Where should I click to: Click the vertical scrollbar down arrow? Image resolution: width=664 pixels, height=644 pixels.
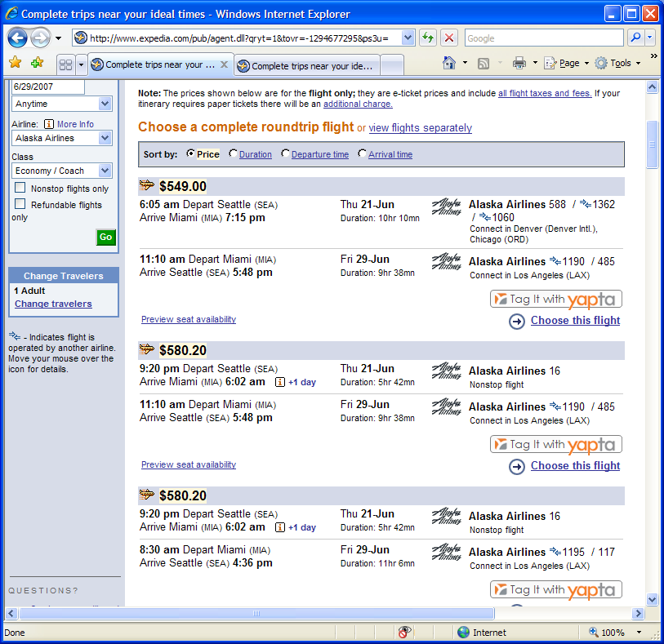tap(652, 599)
